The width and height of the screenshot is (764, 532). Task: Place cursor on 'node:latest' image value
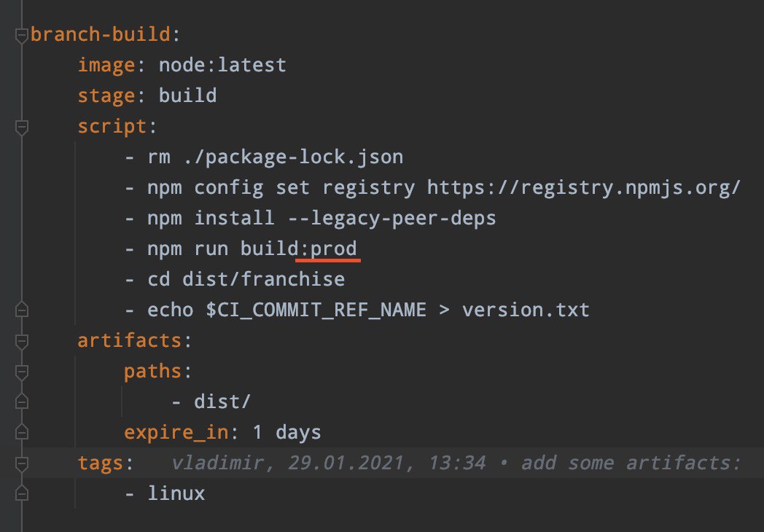tap(222, 66)
